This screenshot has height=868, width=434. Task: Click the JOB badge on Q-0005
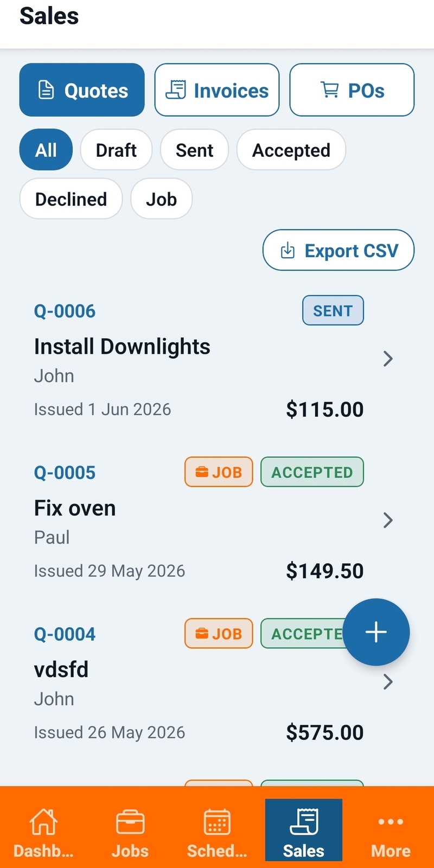(x=219, y=472)
